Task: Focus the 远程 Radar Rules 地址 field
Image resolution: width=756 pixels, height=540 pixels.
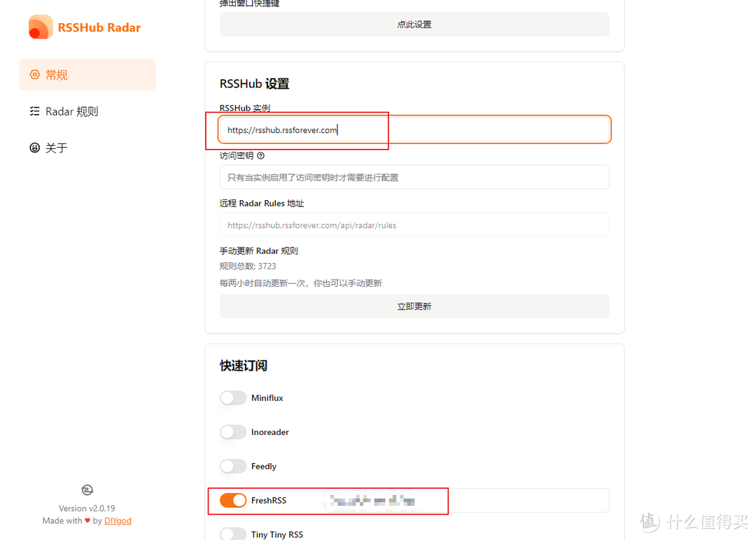Action: click(x=414, y=225)
